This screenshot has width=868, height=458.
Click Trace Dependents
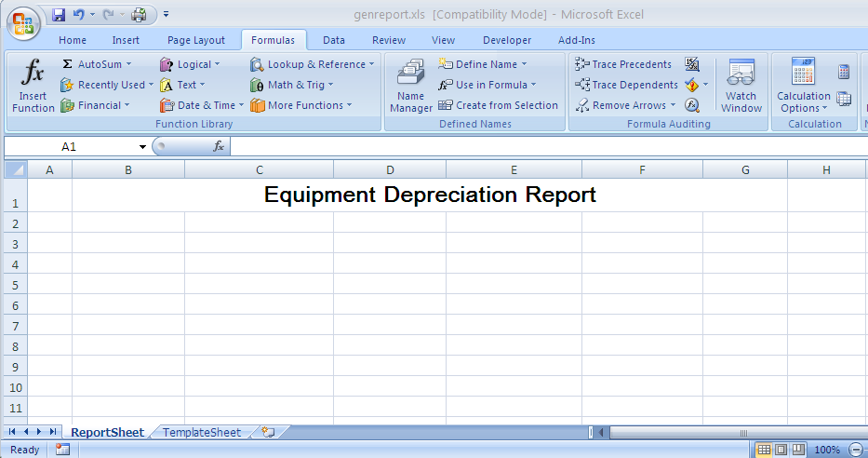[x=627, y=85]
